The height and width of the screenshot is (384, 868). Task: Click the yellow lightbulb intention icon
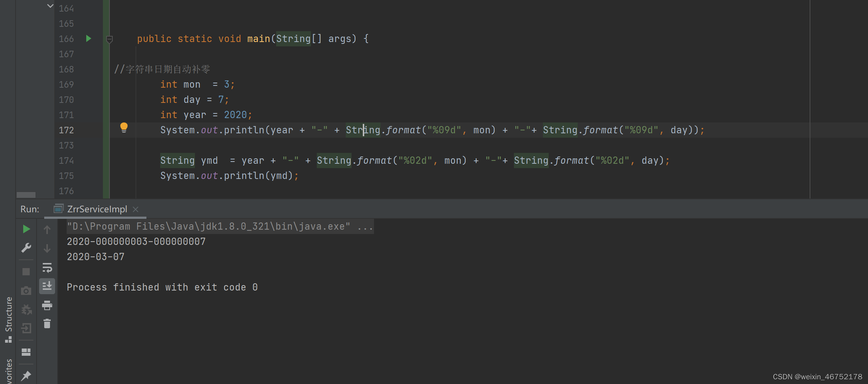[x=124, y=128]
